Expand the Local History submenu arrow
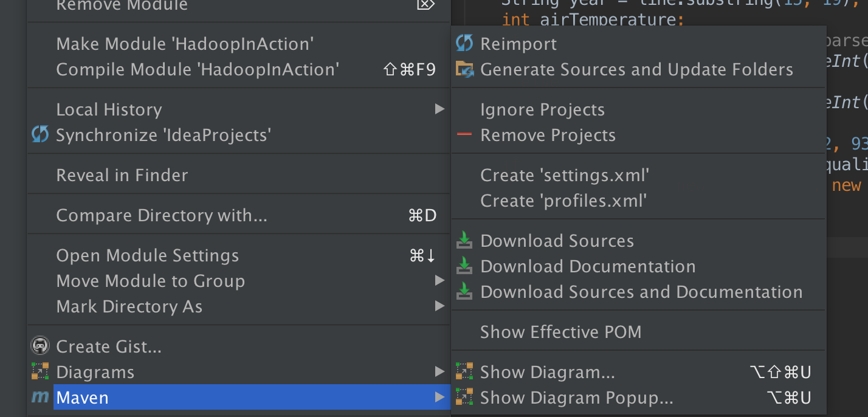 pos(439,109)
